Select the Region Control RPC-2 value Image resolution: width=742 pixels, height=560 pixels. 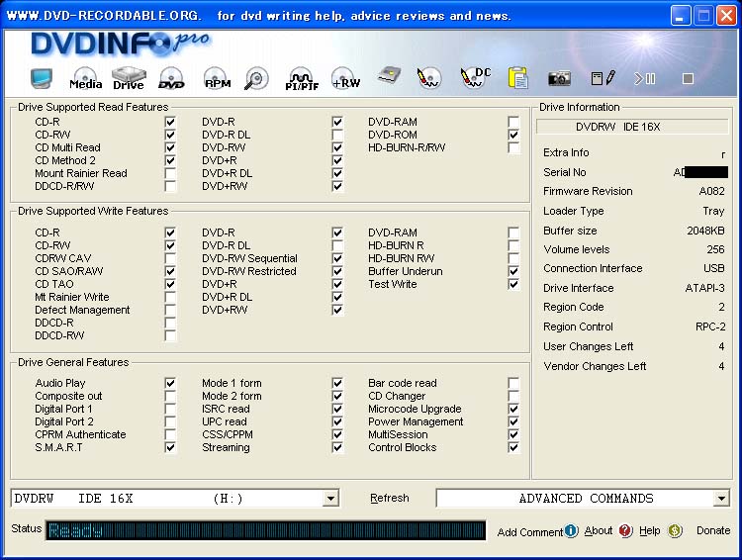[x=710, y=327]
